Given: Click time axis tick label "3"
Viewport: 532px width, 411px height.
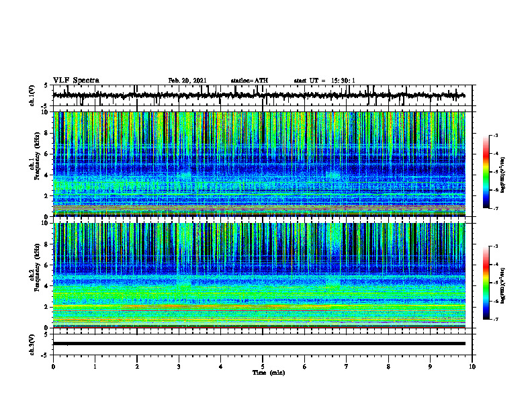Looking at the screenshot, I should 179,367.
